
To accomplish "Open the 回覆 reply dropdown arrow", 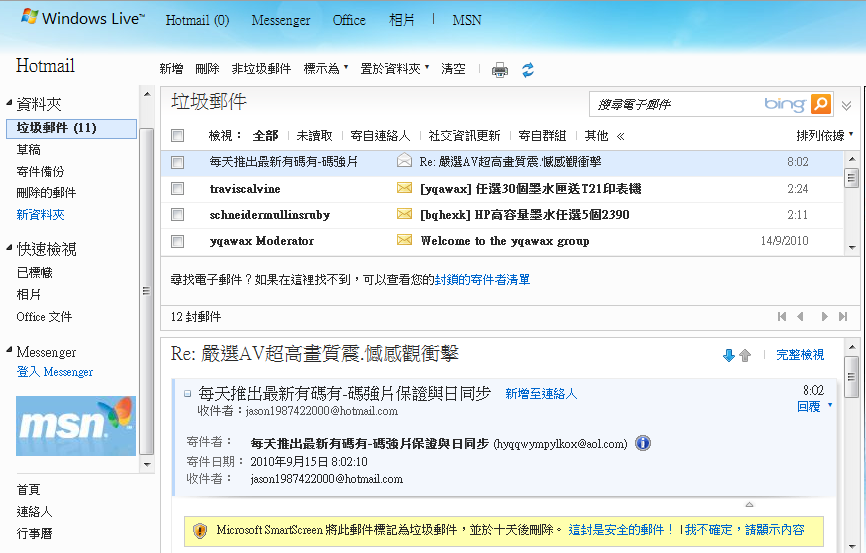I will coord(830,405).
